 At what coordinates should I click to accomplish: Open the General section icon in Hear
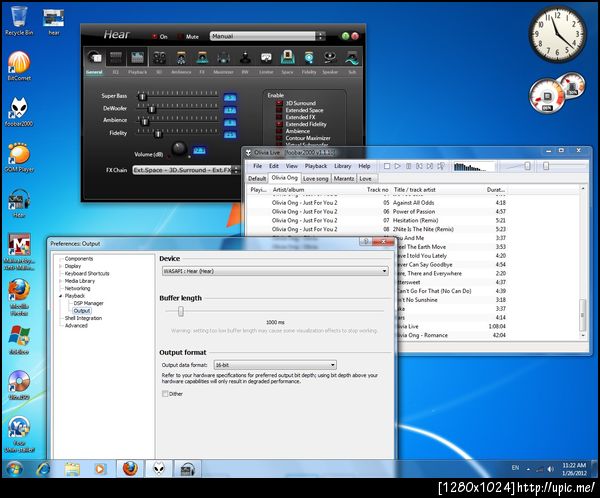pyautogui.click(x=94, y=58)
